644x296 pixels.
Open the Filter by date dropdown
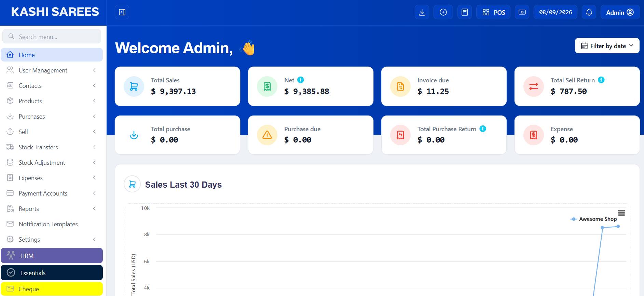[x=607, y=46]
